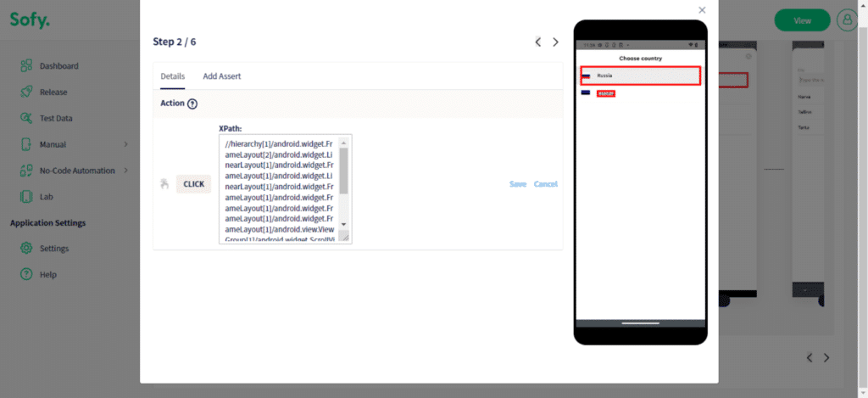The height and width of the screenshot is (398, 868).
Task: Click the Help question mark icon
Action: 25,275
